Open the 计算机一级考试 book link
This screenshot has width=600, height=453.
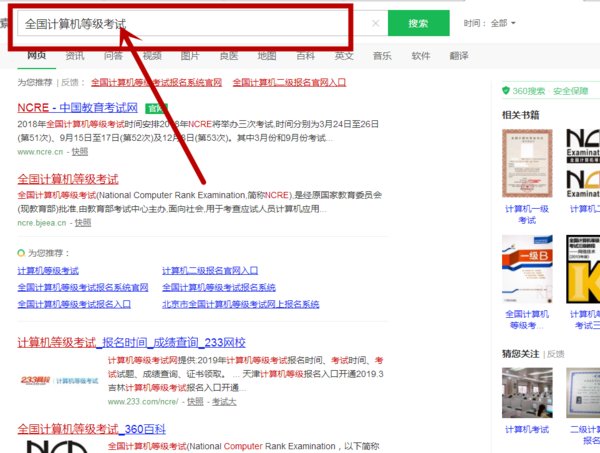(527, 215)
